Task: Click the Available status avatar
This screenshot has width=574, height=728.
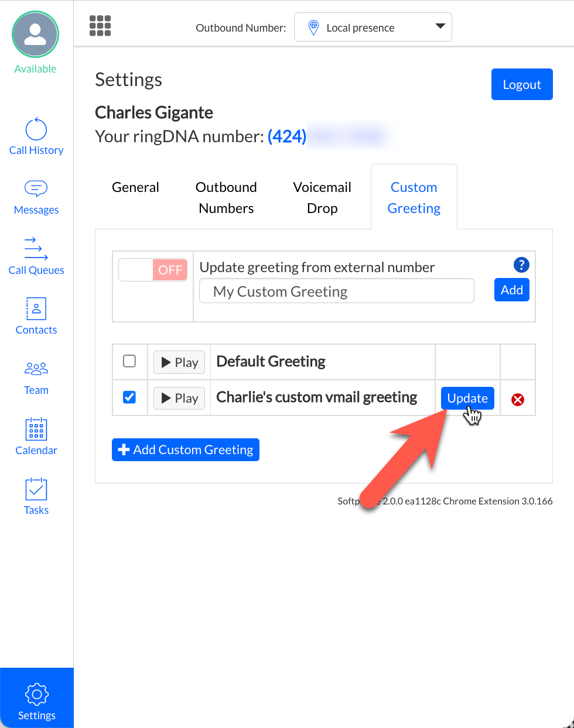Action: 36,35
